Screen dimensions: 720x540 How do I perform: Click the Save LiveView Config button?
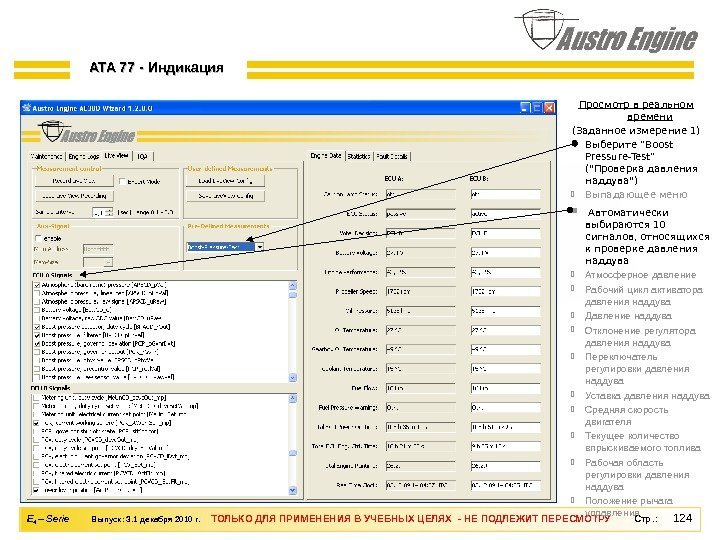tap(225, 196)
